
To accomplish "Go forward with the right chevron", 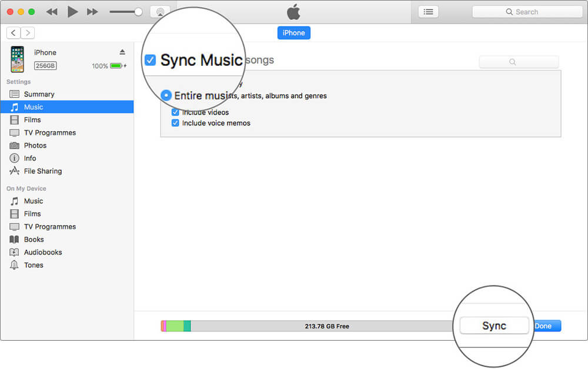I will pos(28,33).
